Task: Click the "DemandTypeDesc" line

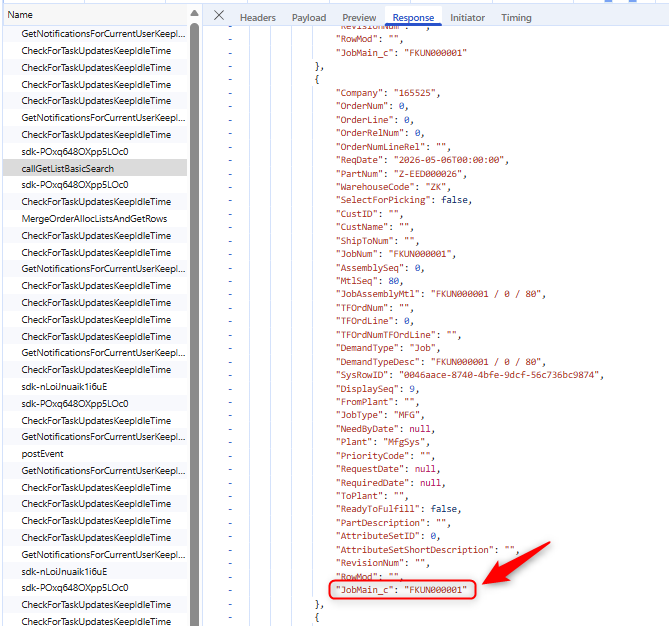Action: click(x=441, y=362)
